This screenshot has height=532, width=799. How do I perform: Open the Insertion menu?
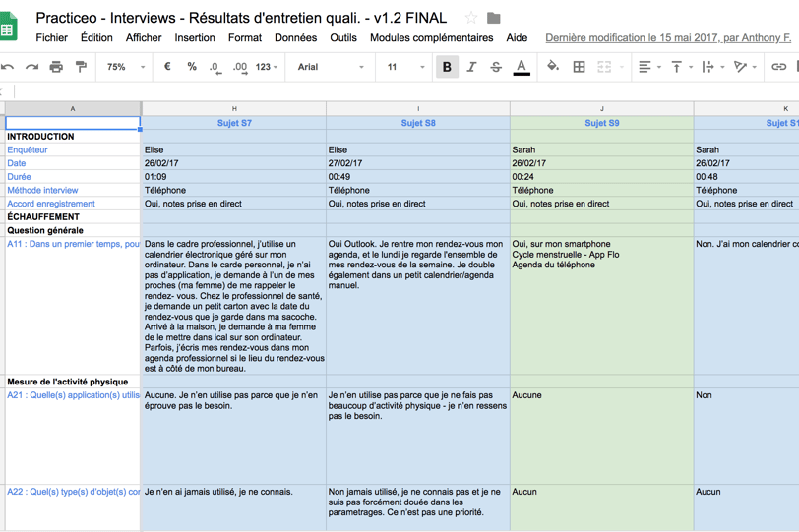[x=195, y=37]
